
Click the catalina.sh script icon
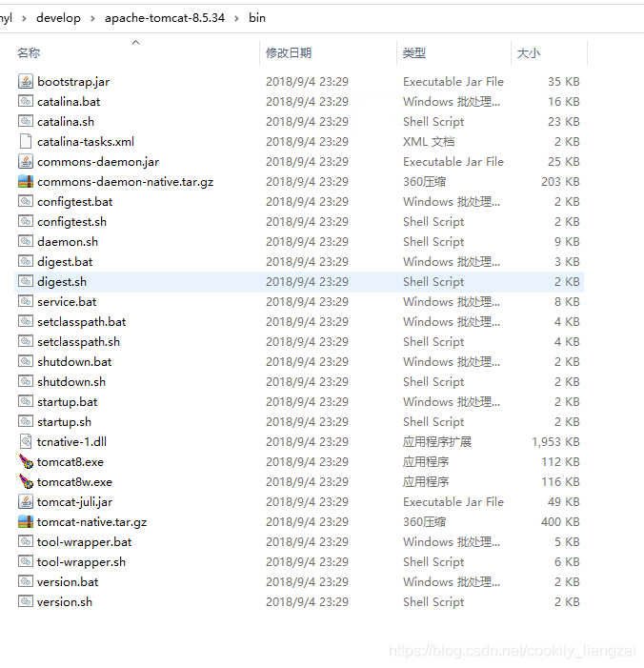26,121
